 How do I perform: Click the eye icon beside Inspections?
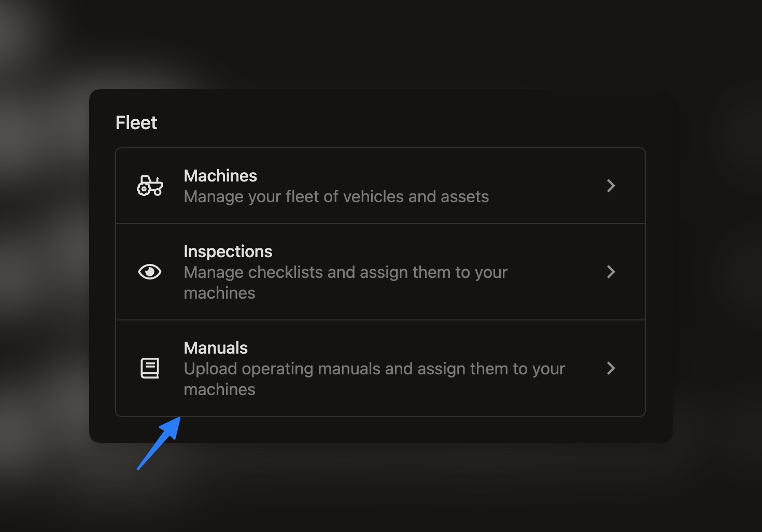tap(150, 272)
